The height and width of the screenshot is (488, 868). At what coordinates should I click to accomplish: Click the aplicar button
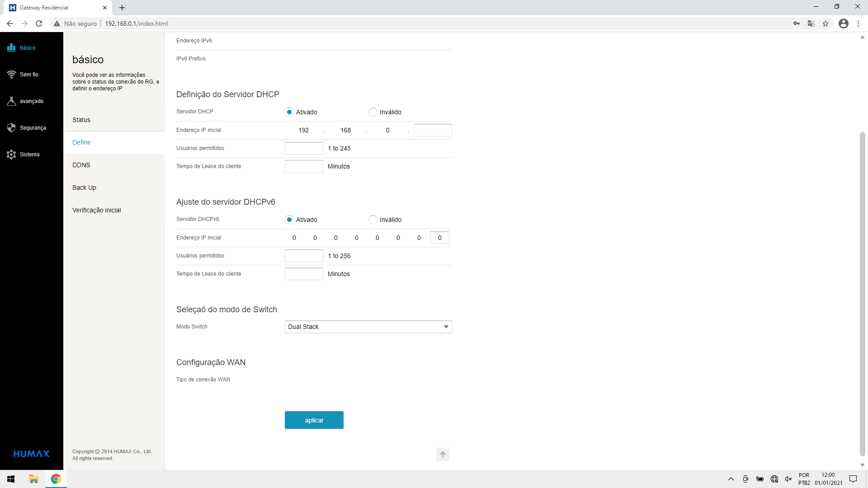tap(314, 420)
